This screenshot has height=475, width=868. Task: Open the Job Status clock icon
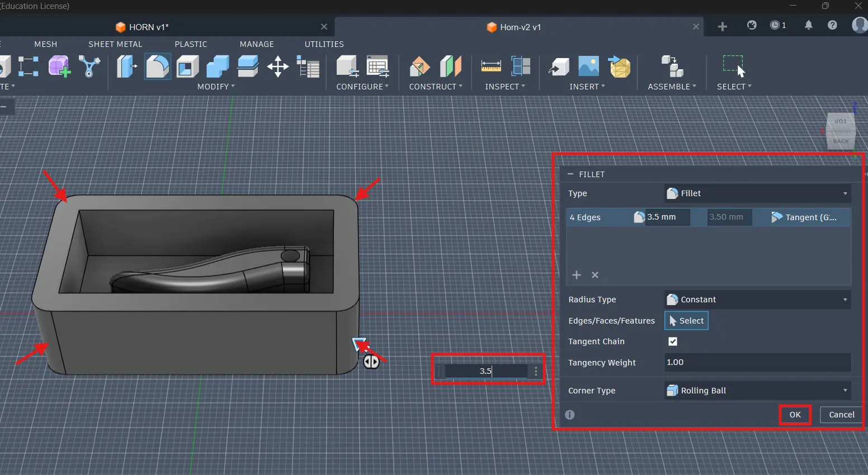778,25
